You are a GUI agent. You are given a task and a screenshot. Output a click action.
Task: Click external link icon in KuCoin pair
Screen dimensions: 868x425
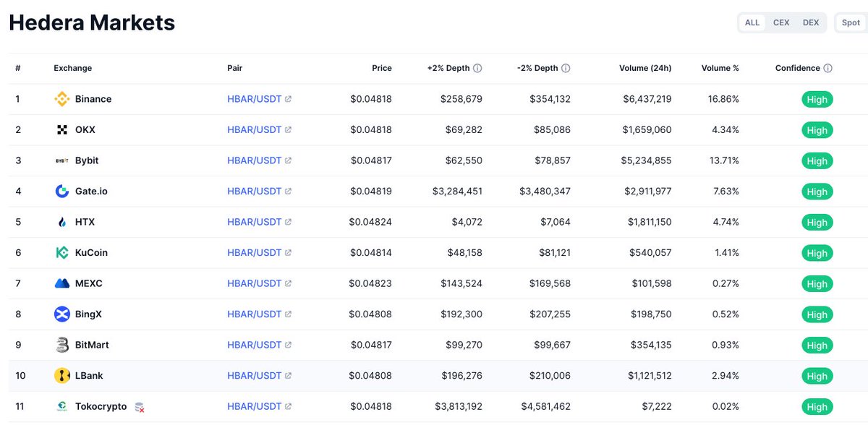(x=288, y=253)
